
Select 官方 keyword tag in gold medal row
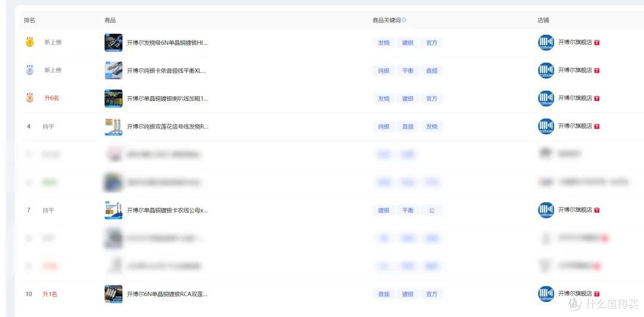[x=432, y=43]
